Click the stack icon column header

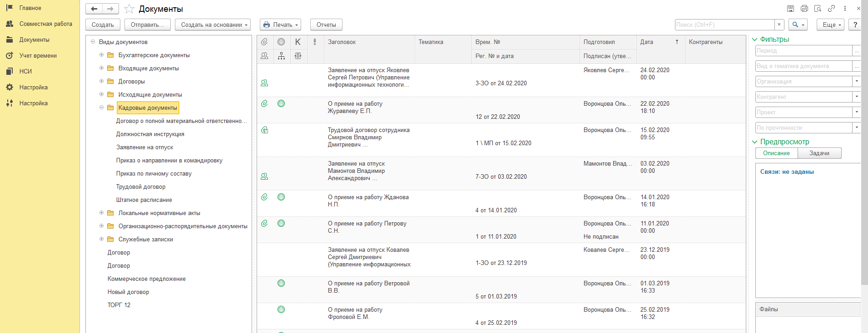[298, 56]
